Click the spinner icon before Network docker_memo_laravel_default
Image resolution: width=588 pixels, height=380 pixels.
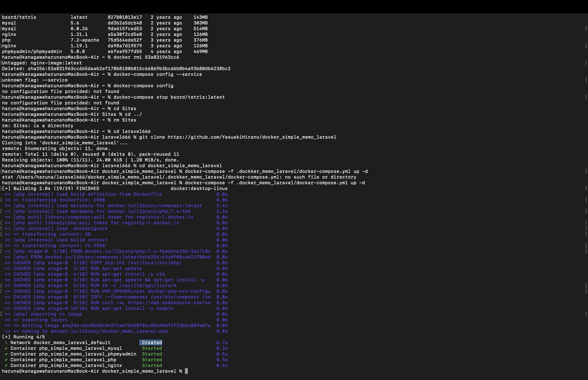click(6, 343)
